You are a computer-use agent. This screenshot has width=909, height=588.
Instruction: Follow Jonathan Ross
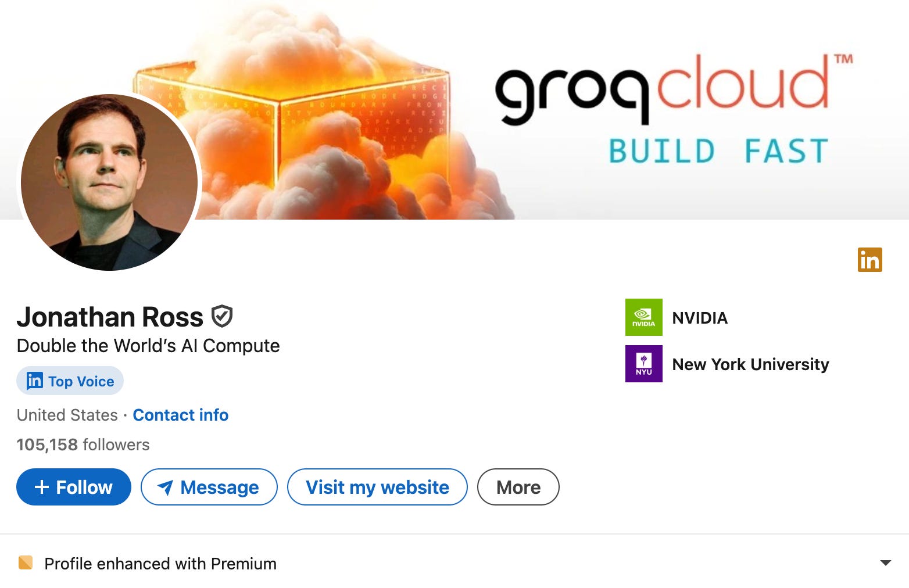[74, 487]
